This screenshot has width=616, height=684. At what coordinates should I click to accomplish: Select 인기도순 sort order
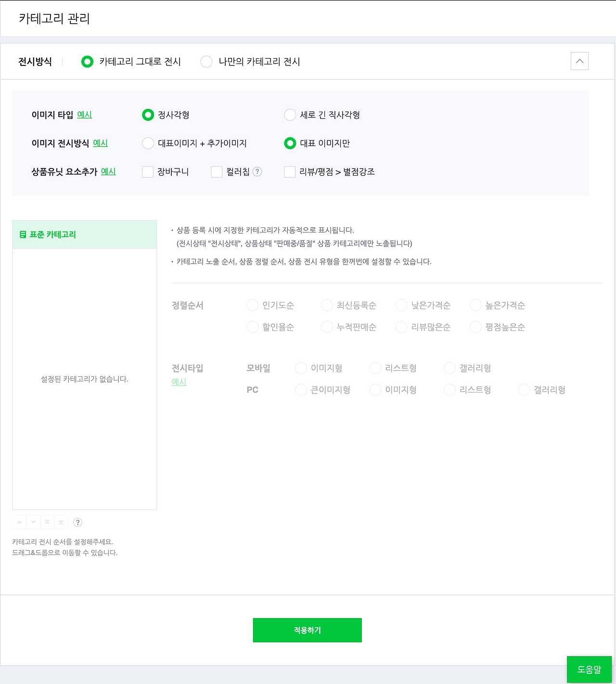coord(252,305)
